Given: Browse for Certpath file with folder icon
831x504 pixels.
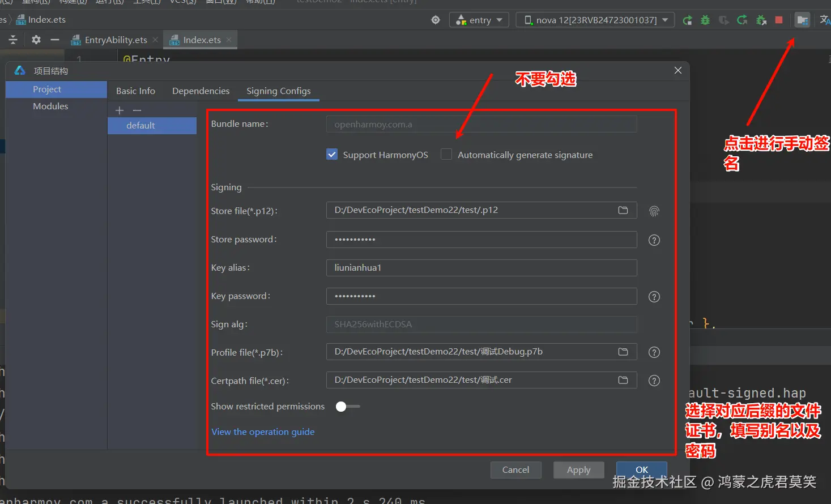Looking at the screenshot, I should click(623, 380).
